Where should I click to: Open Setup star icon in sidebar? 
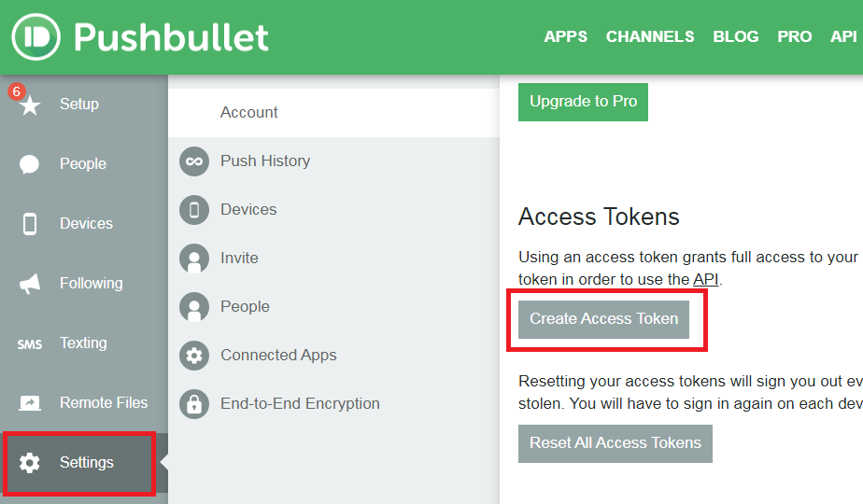(30, 105)
